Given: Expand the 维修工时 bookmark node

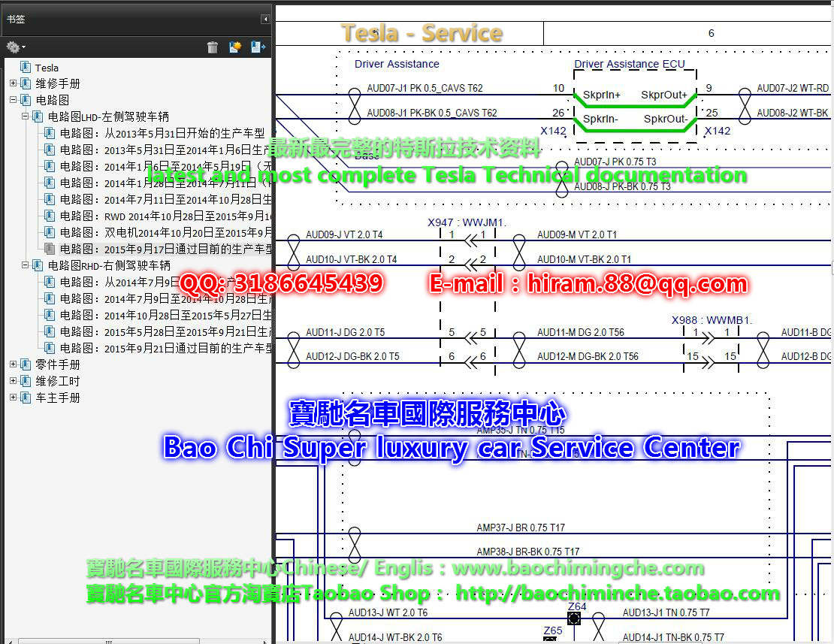Looking at the screenshot, I should tap(14, 381).
